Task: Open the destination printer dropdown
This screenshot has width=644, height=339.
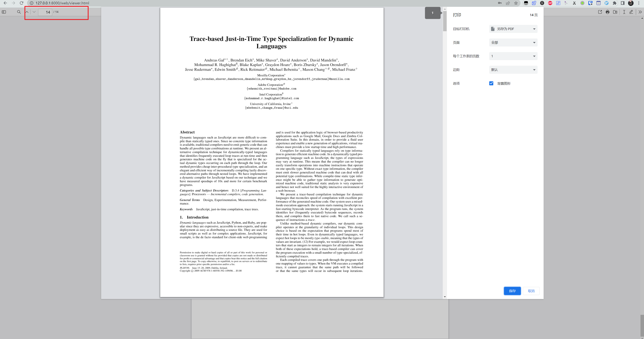Action: 513,29
